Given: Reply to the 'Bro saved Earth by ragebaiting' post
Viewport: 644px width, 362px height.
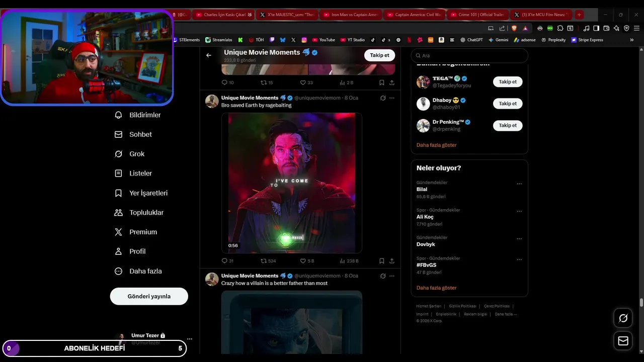Looking at the screenshot, I should 227,261.
